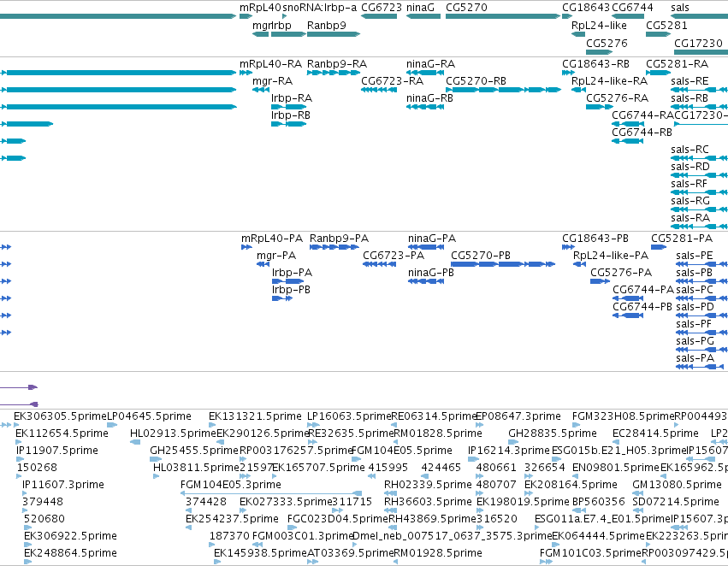Select the CG17230 gene label
The width and height of the screenshot is (728, 566).
click(x=698, y=43)
